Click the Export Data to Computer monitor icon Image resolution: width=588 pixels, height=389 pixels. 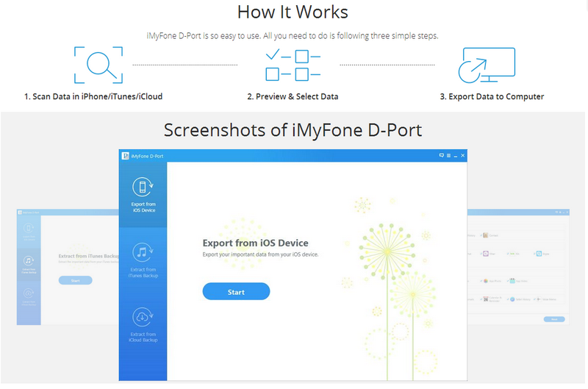tap(487, 65)
